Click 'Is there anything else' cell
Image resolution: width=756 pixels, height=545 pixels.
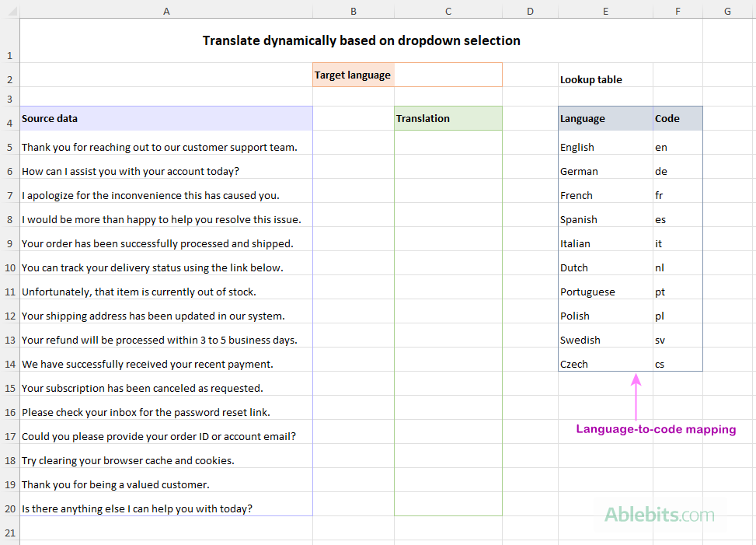pos(166,505)
